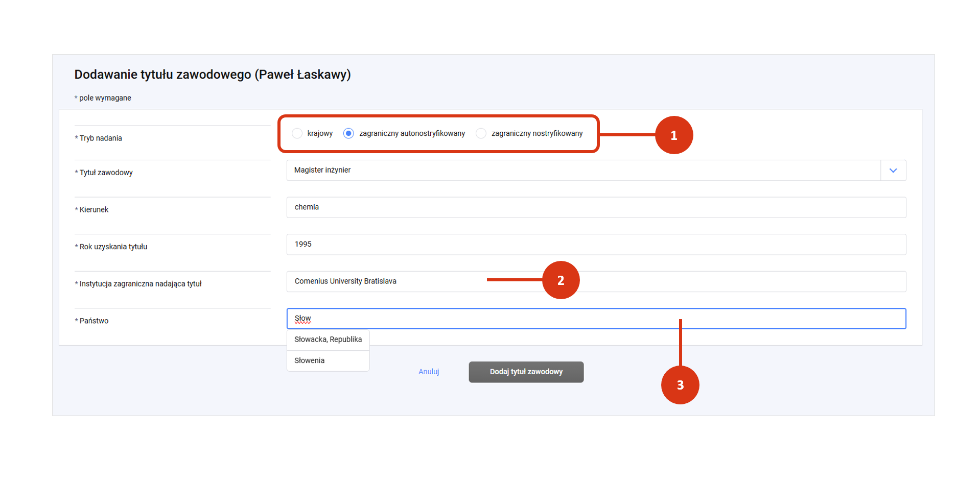Click the Anuluj link
This screenshot has width=980, height=483.
pos(429,372)
